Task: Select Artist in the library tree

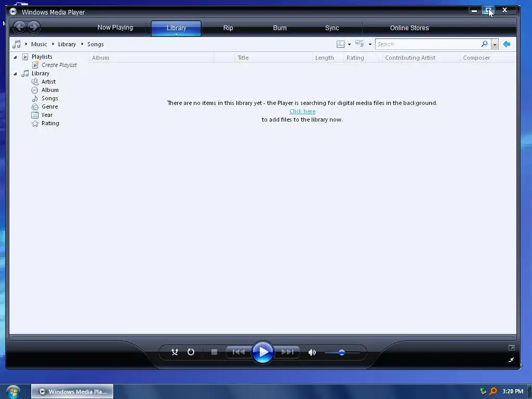Action: click(48, 82)
